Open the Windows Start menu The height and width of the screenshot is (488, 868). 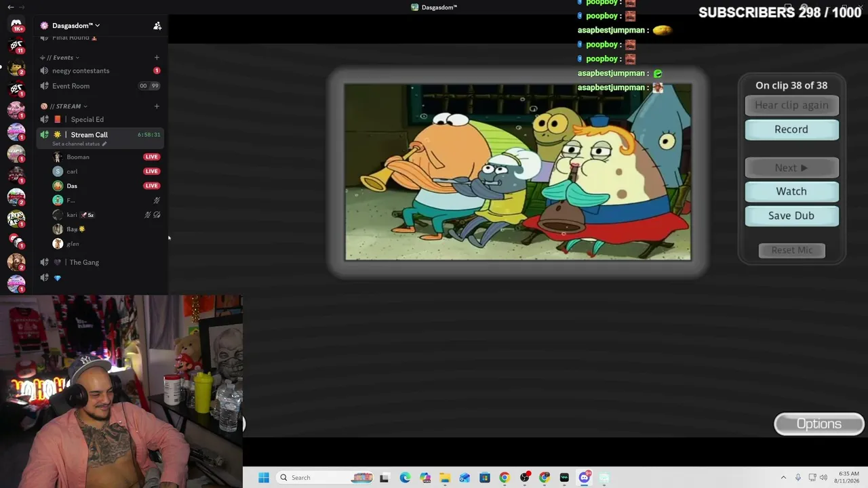(x=264, y=478)
